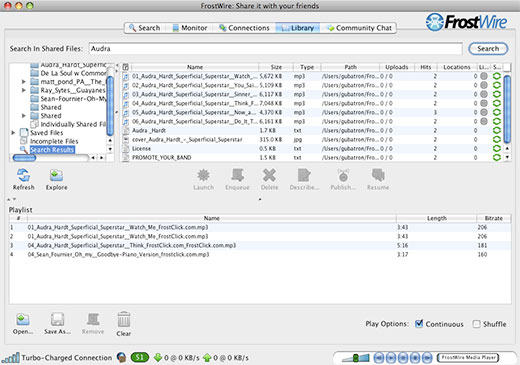Image resolution: width=520 pixels, height=365 pixels.
Task: Switch to the Search tab
Action: pyautogui.click(x=145, y=28)
